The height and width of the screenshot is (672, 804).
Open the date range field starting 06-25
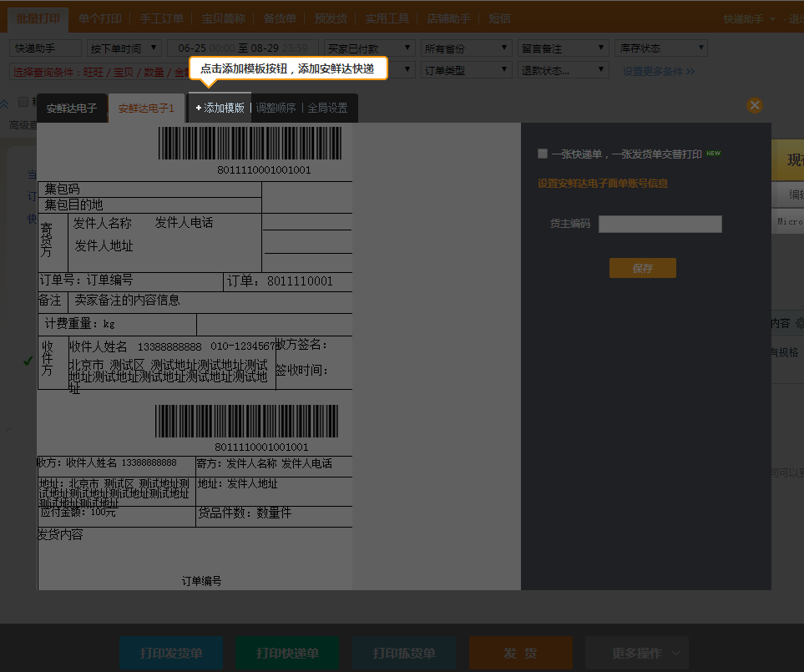point(243,48)
